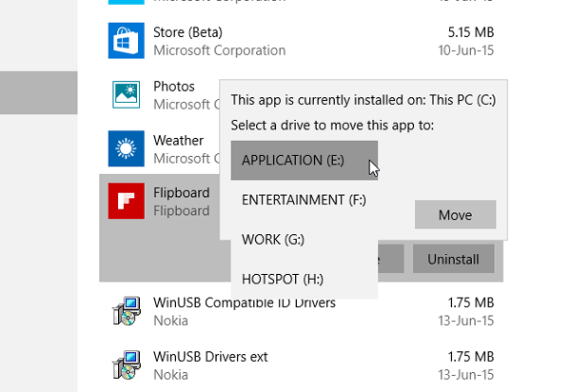Click the Photos app icon
This screenshot has width=571, height=392.
coord(126,94)
